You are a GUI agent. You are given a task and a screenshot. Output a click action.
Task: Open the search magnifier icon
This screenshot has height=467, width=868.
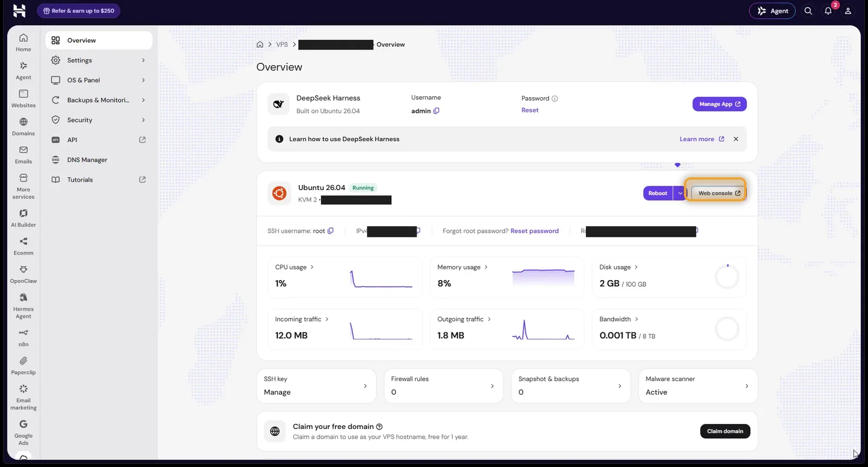click(808, 11)
